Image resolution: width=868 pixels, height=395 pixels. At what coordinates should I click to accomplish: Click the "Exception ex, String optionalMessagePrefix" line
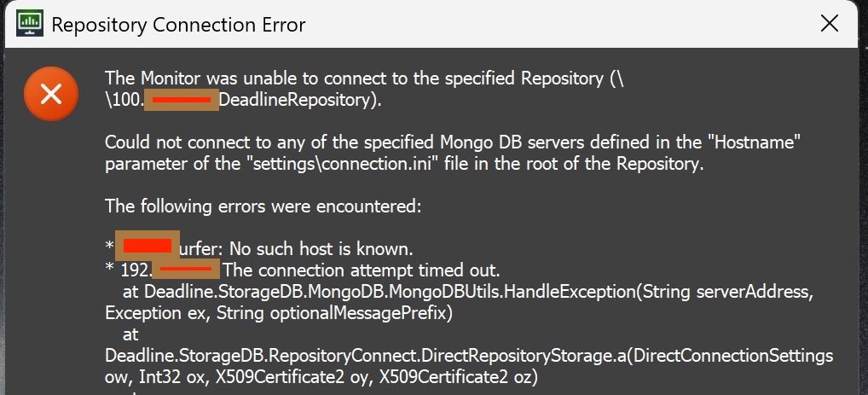tap(277, 313)
